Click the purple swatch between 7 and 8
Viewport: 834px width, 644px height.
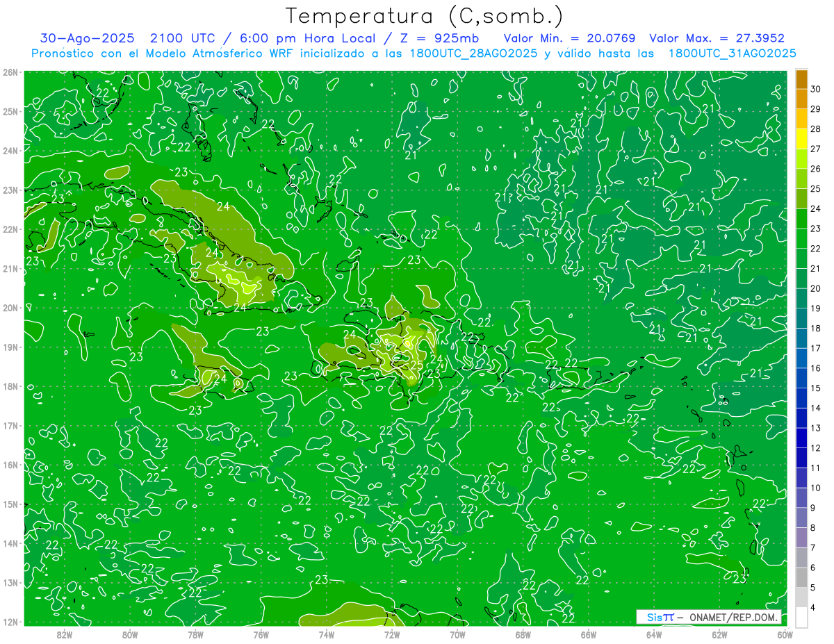(801, 537)
